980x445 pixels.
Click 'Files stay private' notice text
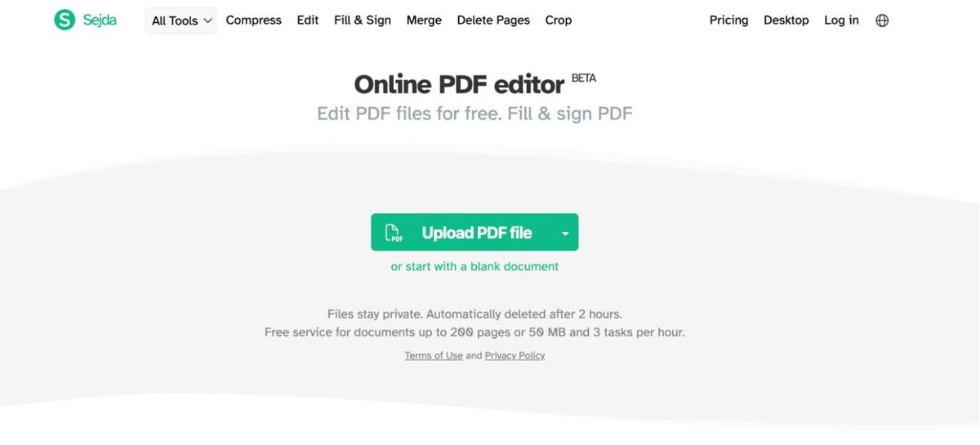coord(474,314)
